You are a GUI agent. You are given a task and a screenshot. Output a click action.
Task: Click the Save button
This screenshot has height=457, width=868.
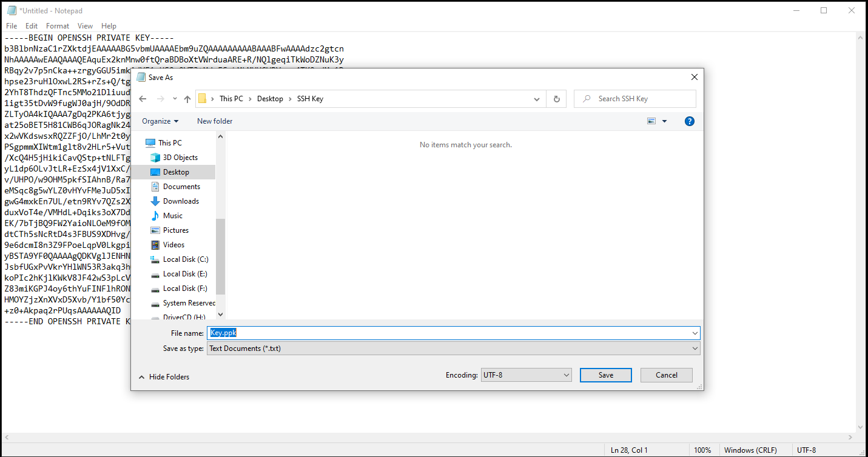[x=605, y=375]
